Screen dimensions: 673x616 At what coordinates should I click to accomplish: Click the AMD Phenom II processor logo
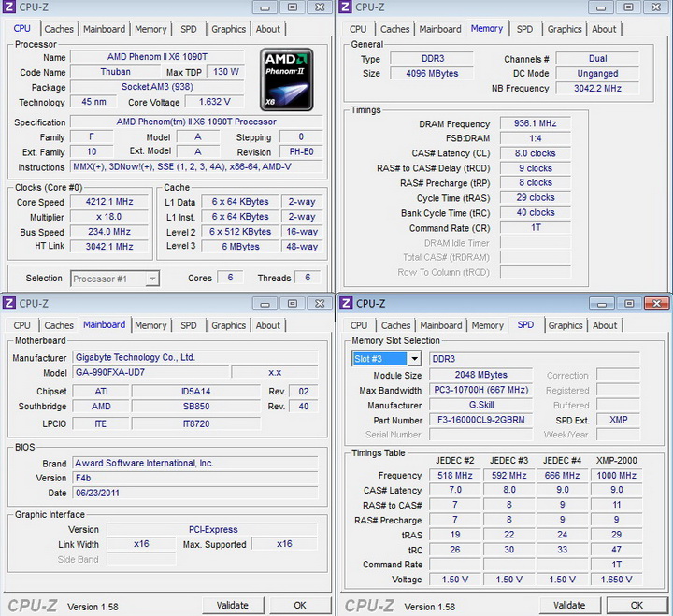click(x=286, y=79)
